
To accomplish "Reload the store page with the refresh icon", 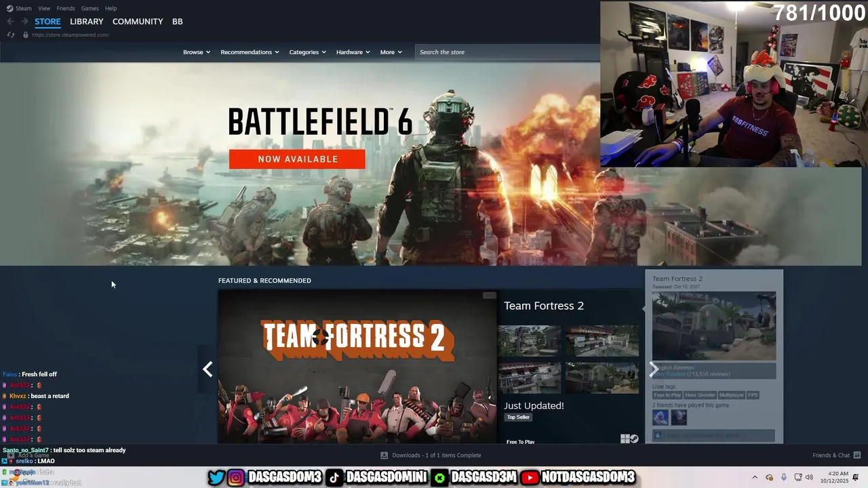I will [x=10, y=35].
